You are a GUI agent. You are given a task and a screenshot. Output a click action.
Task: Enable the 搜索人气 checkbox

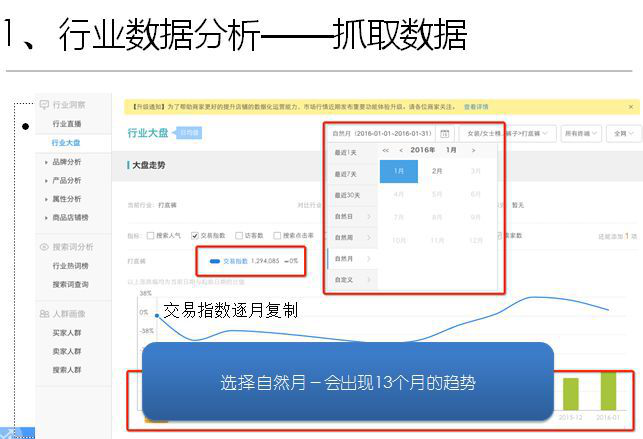click(149, 236)
